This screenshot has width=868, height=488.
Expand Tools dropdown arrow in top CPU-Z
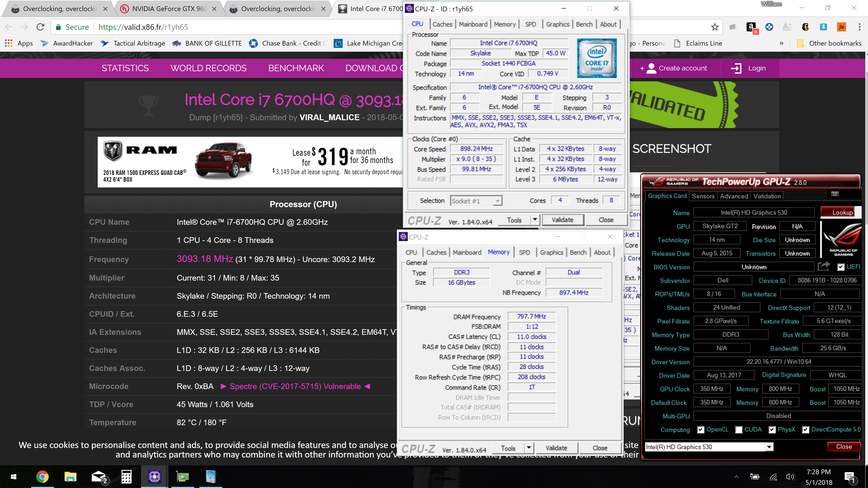pos(535,220)
